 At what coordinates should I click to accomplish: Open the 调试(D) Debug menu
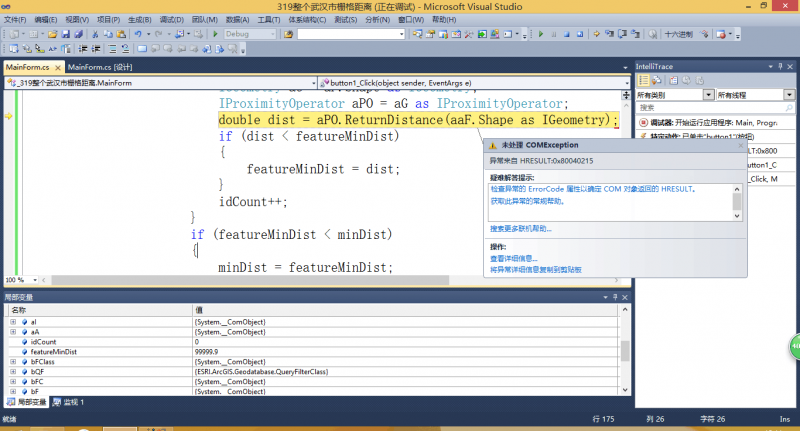coord(171,19)
